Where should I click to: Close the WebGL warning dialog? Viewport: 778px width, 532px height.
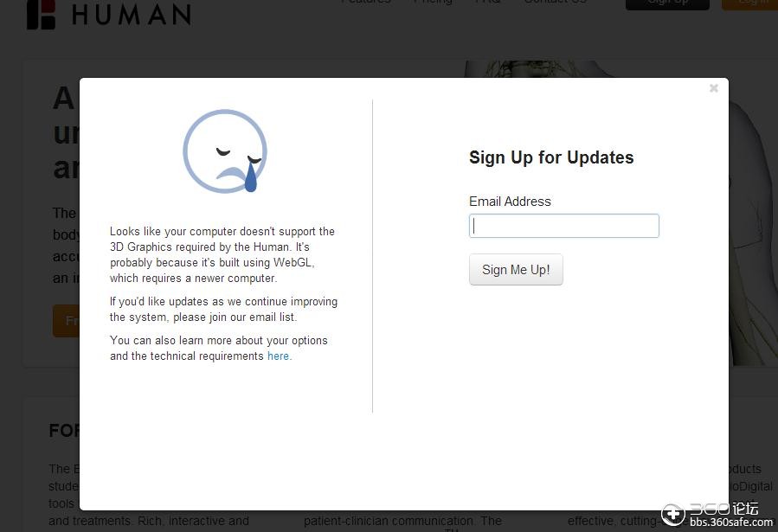click(x=713, y=88)
